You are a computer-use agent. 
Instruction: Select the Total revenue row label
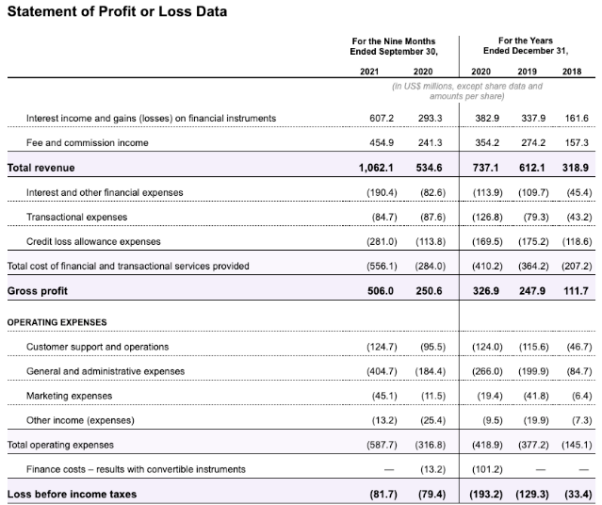(x=41, y=168)
